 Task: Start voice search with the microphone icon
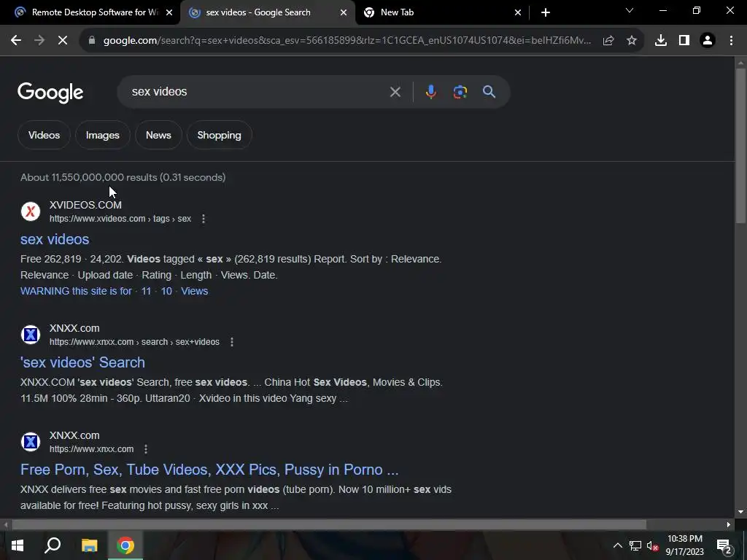point(430,91)
